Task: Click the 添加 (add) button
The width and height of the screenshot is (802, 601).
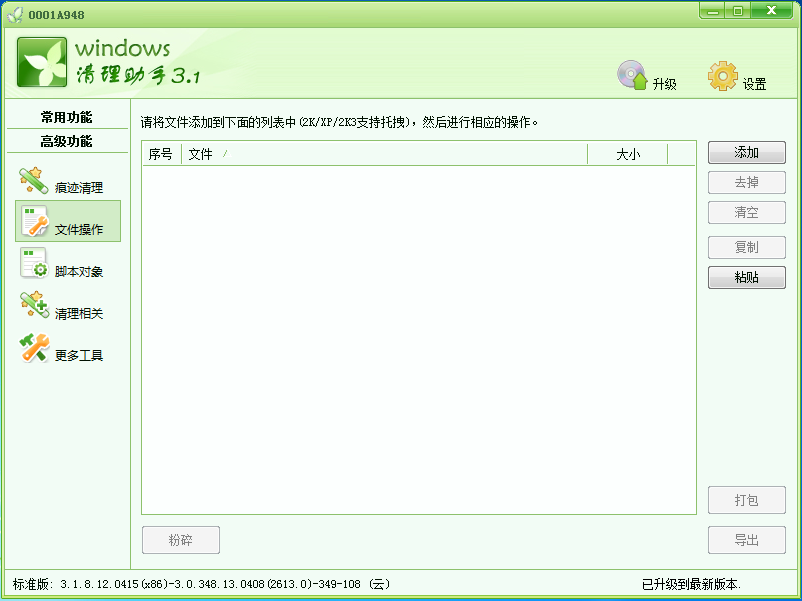Action: (746, 152)
